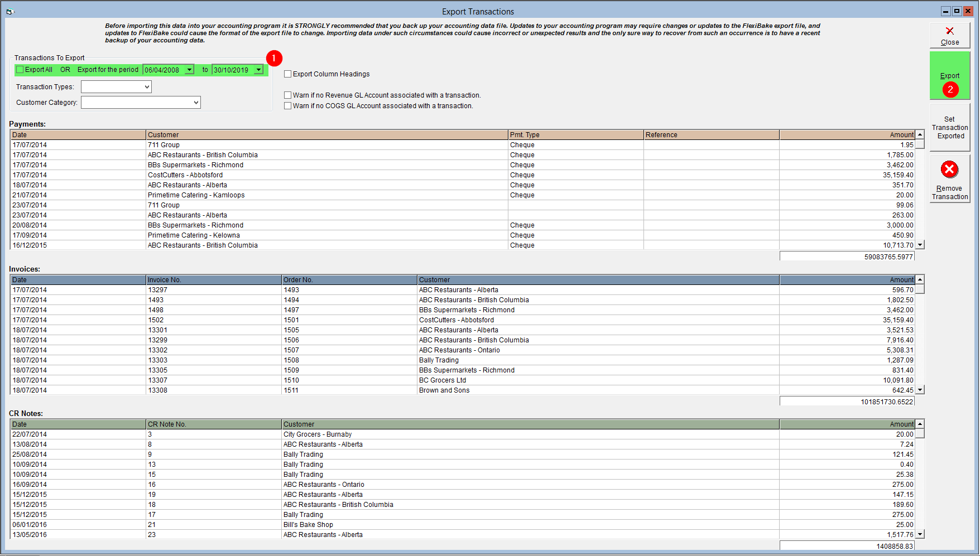This screenshot has height=556, width=980.
Task: Click CR Notes list scroll down arrow
Action: pos(920,534)
